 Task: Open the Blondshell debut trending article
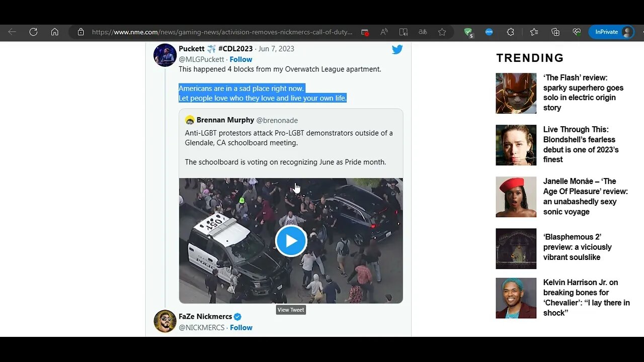[x=581, y=144]
